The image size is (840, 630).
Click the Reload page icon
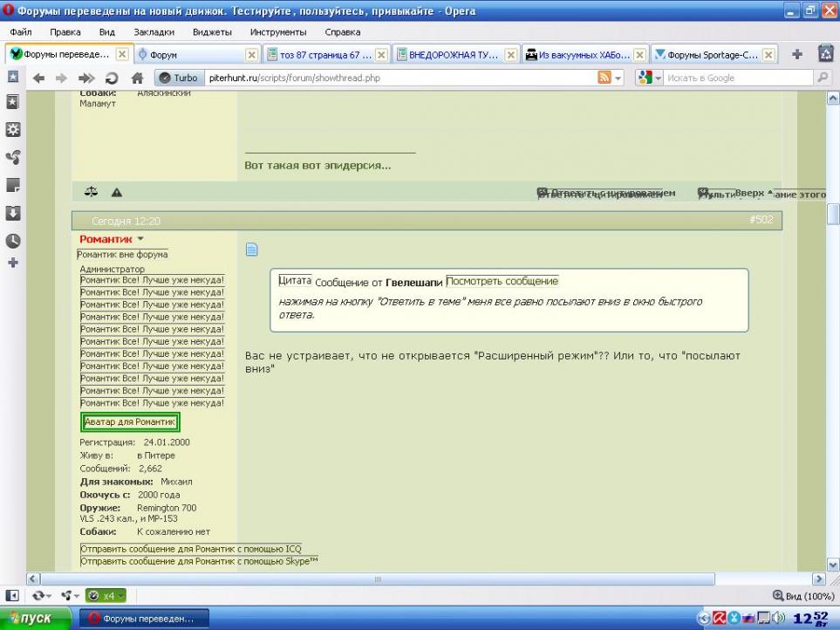tap(112, 78)
